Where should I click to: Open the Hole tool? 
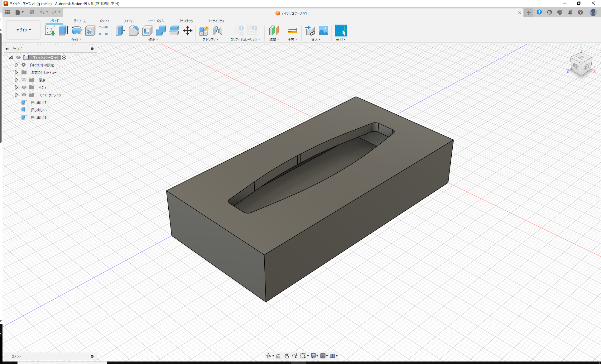pos(90,31)
